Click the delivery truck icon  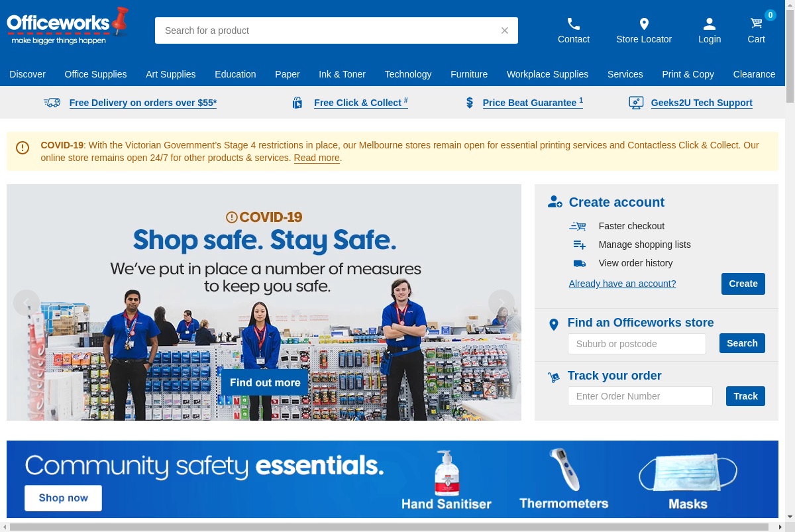(x=52, y=103)
